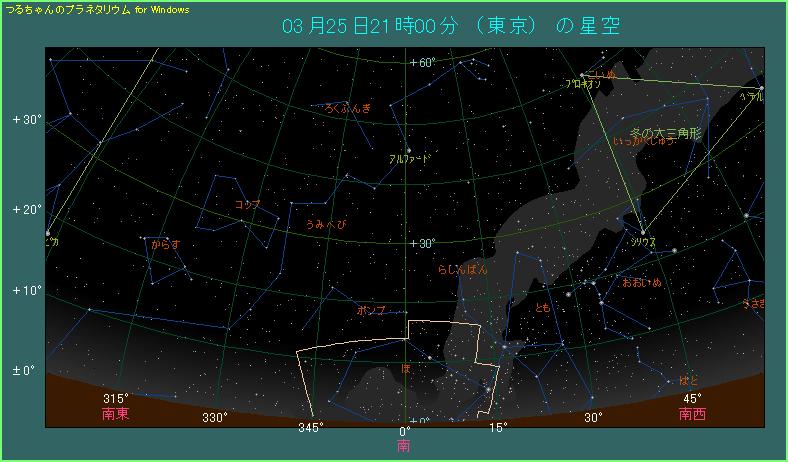Click the Procyon star marker (プロキオン)
Image resolution: width=788 pixels, height=462 pixels.
click(x=581, y=75)
